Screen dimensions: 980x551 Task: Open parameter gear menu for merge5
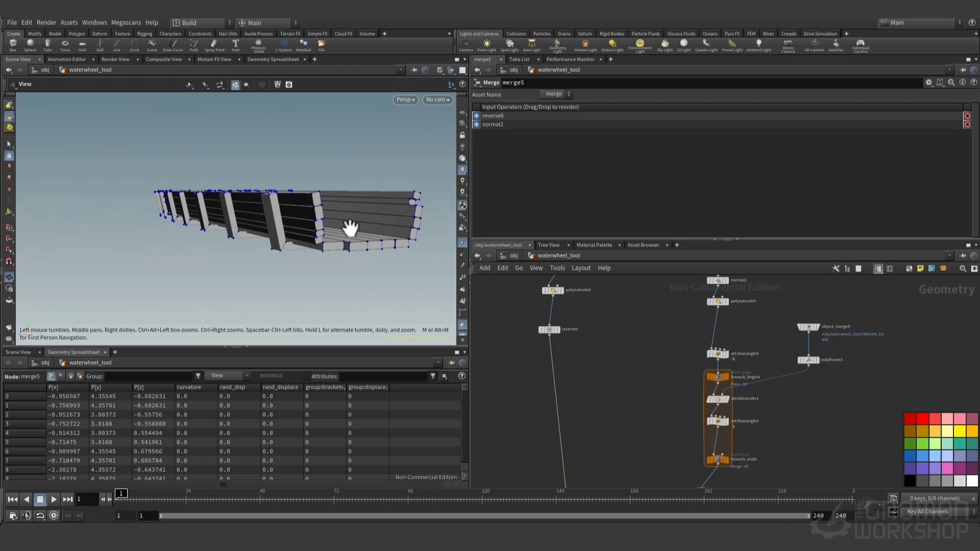928,82
